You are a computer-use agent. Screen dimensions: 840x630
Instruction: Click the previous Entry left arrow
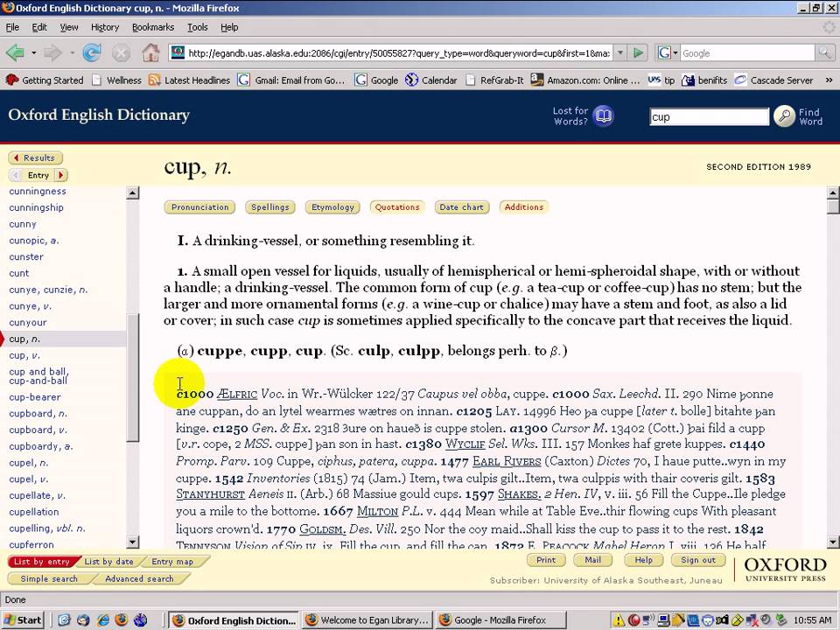tap(16, 175)
